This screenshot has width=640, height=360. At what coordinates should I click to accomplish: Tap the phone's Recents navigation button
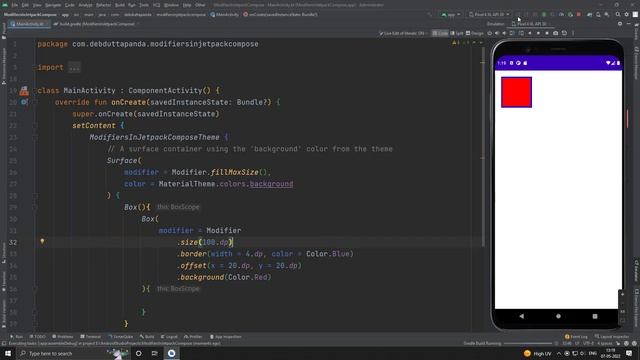(x=595, y=316)
